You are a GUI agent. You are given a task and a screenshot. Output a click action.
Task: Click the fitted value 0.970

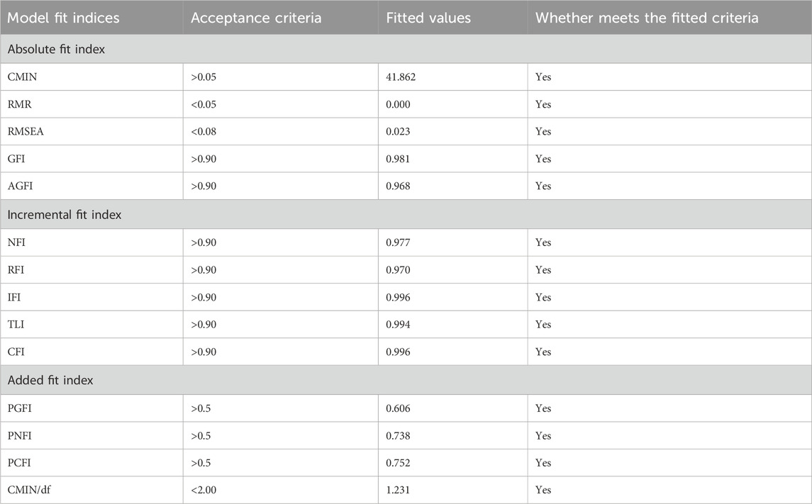click(x=399, y=270)
